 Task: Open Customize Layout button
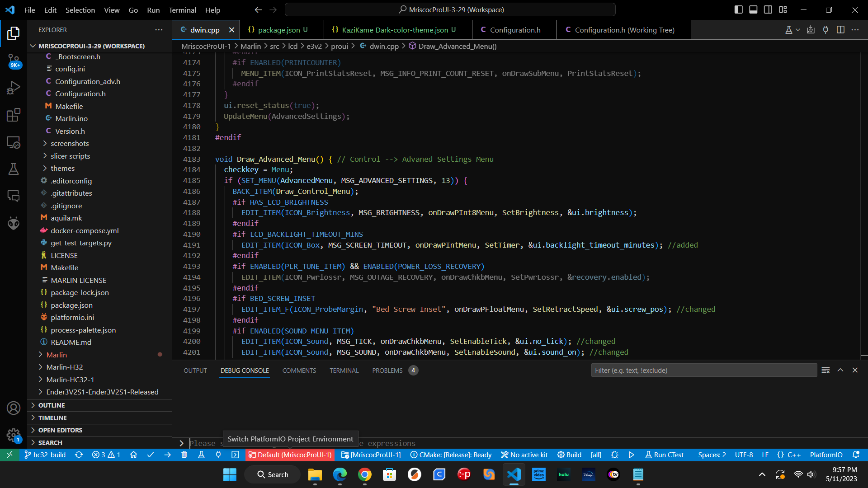783,9
